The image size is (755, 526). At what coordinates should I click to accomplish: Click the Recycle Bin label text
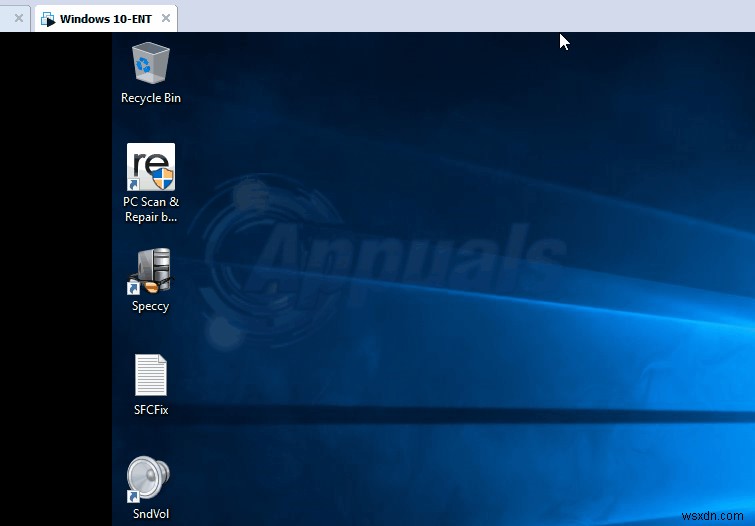click(151, 98)
